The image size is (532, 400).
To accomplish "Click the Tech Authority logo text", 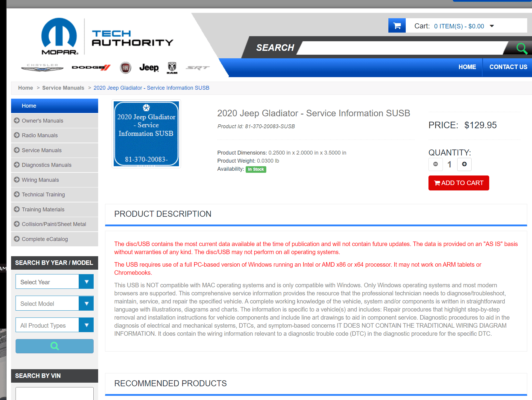I will pos(132,38).
